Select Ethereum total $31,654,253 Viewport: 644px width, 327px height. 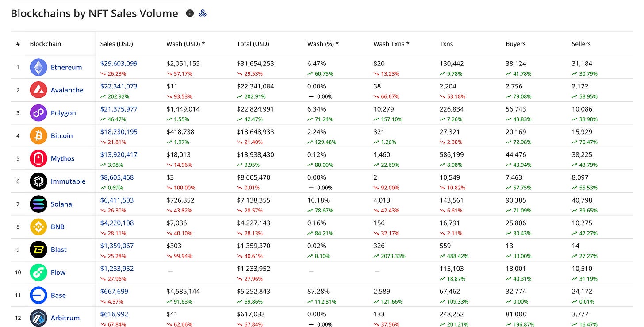[256, 63]
